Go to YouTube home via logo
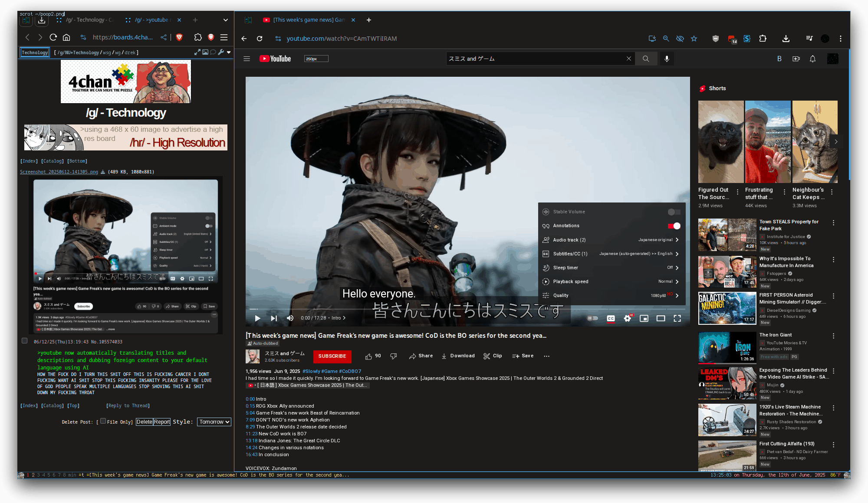The width and height of the screenshot is (868, 503). click(x=275, y=59)
